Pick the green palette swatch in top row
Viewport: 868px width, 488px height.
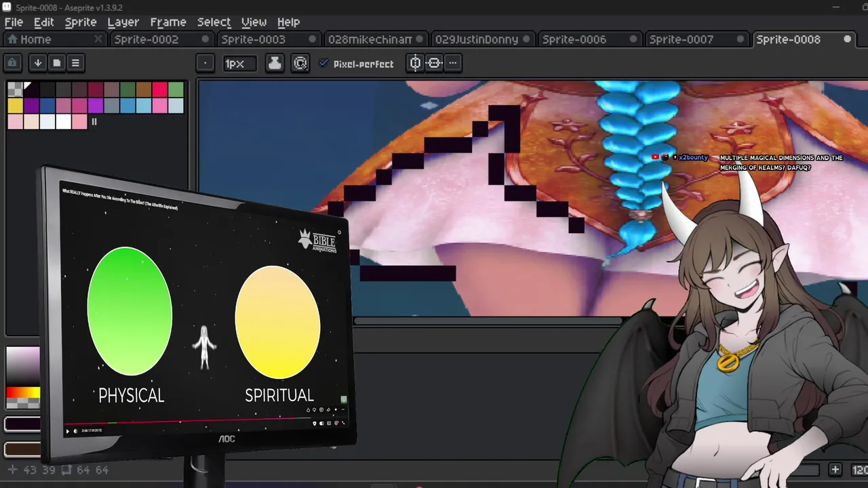[x=176, y=89]
